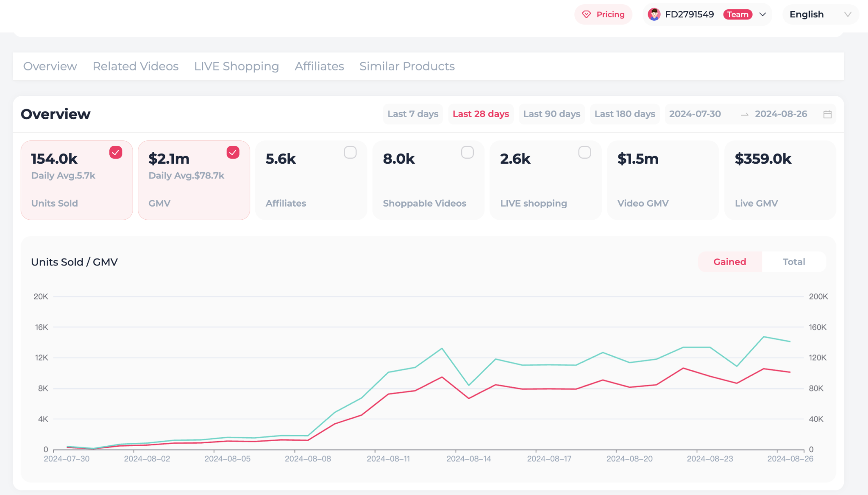Expand the FD2791549 account dropdown chevron
This screenshot has height=495, width=868.
pyautogui.click(x=762, y=14)
